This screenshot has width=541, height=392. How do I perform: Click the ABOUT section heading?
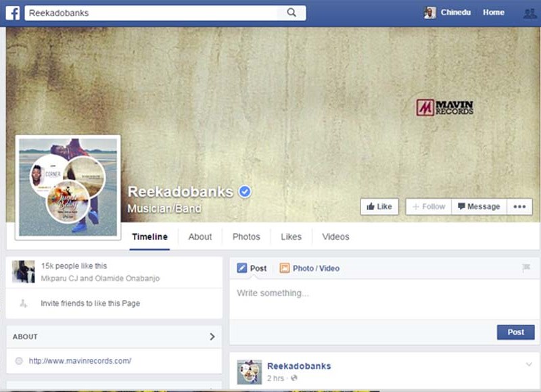25,337
